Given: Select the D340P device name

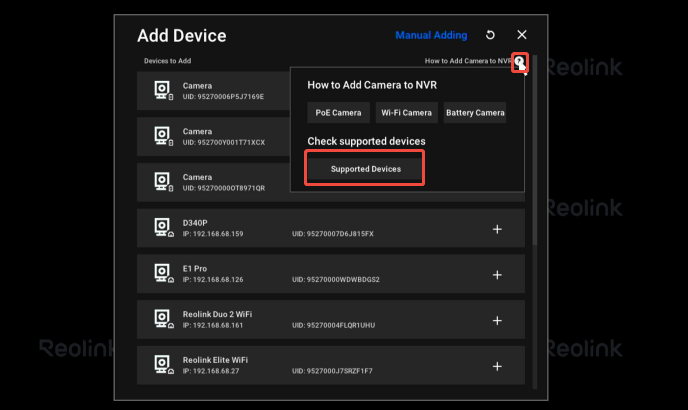Looking at the screenshot, I should click(195, 223).
